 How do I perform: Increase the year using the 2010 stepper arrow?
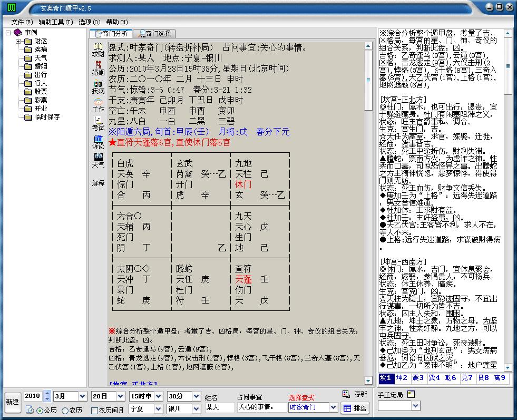[x=46, y=394]
